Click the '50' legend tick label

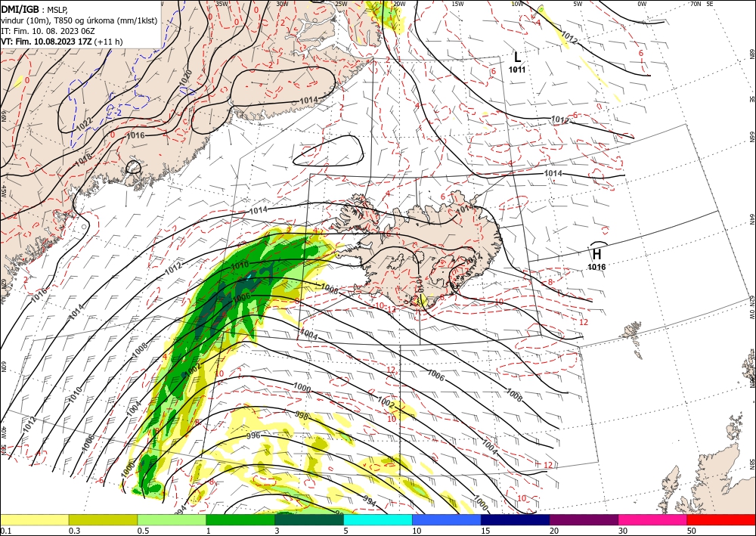point(692,531)
